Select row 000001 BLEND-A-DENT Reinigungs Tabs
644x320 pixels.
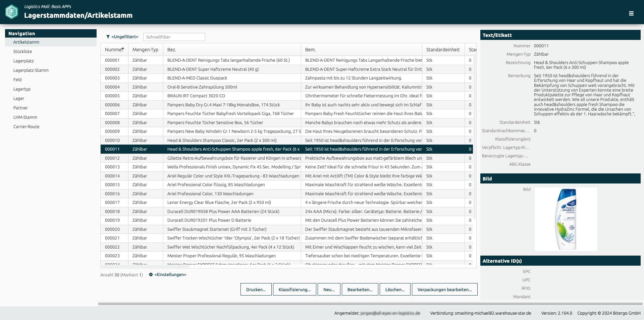(x=287, y=60)
